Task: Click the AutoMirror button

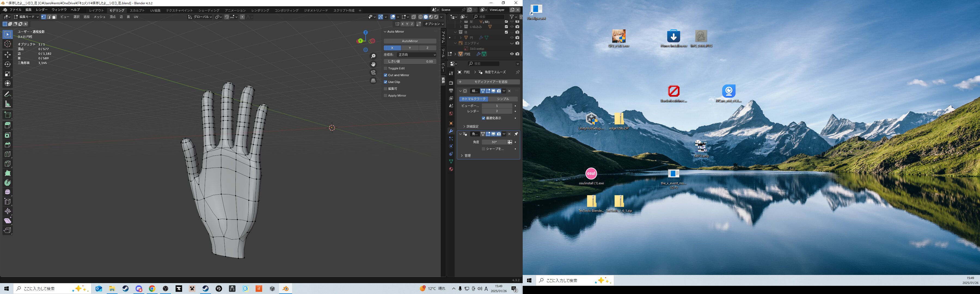Action: tap(410, 41)
